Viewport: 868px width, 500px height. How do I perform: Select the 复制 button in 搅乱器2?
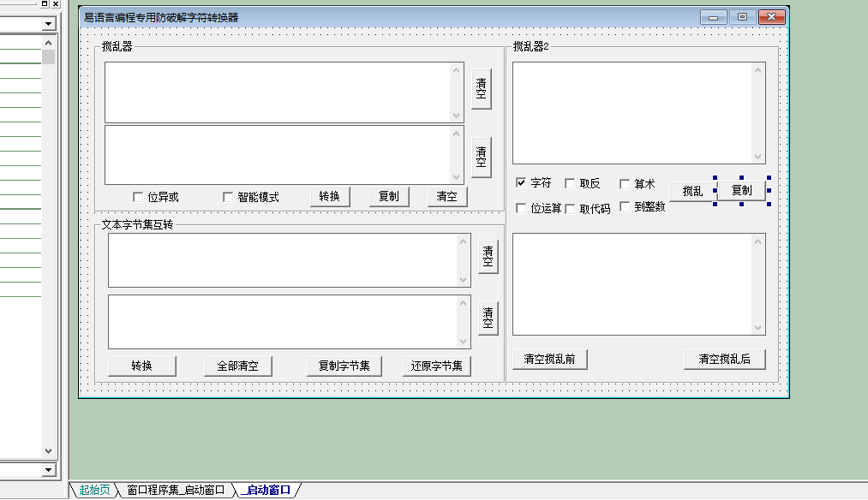[742, 191]
